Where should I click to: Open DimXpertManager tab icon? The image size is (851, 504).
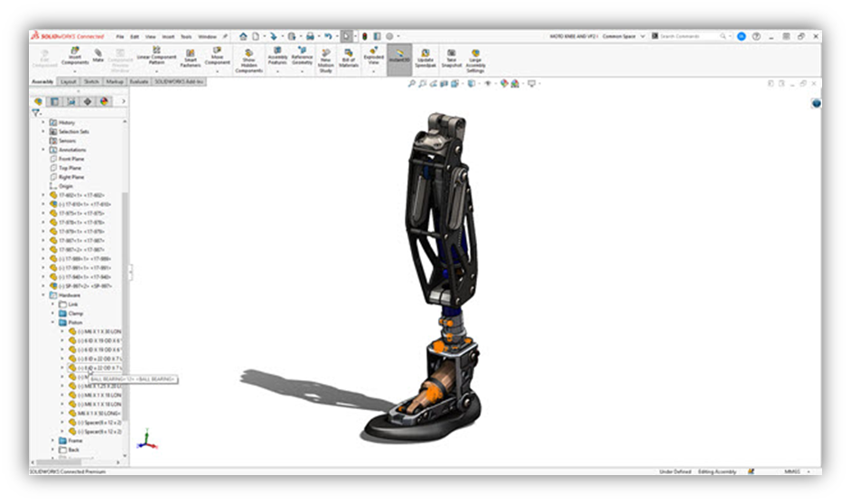[88, 101]
